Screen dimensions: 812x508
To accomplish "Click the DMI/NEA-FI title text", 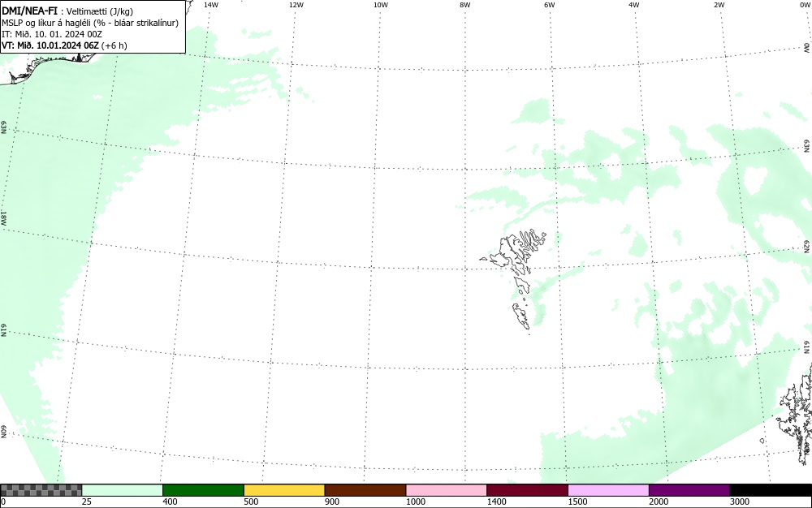I will pos(29,11).
